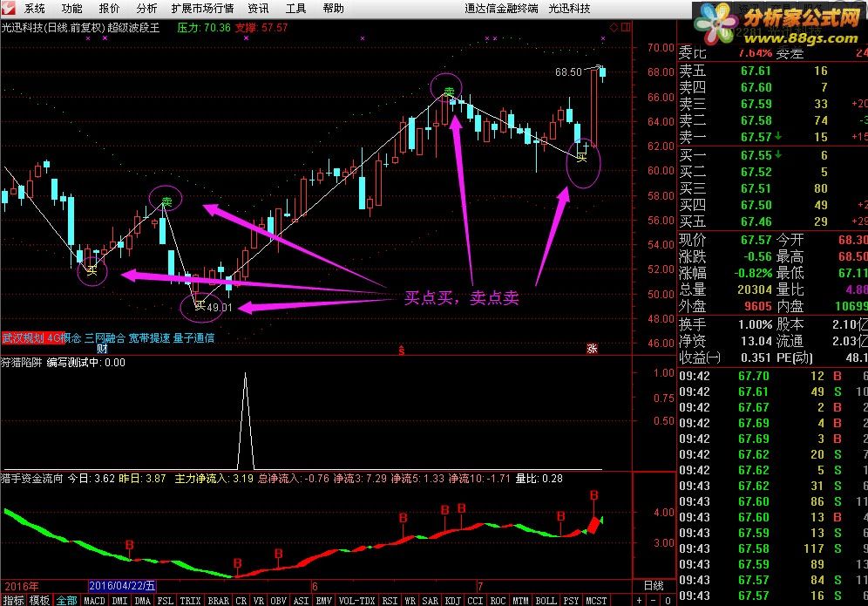Click the 总量 20304 value

(755, 289)
